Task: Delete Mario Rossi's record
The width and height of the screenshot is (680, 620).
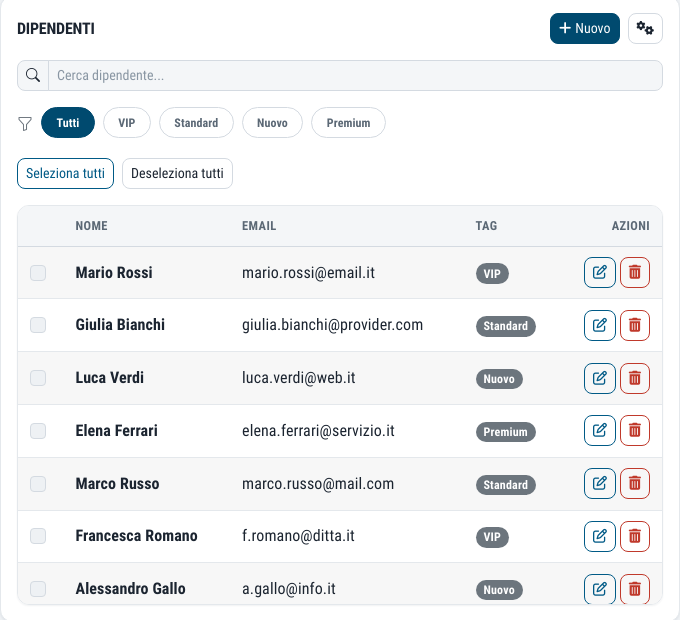Action: (x=634, y=272)
